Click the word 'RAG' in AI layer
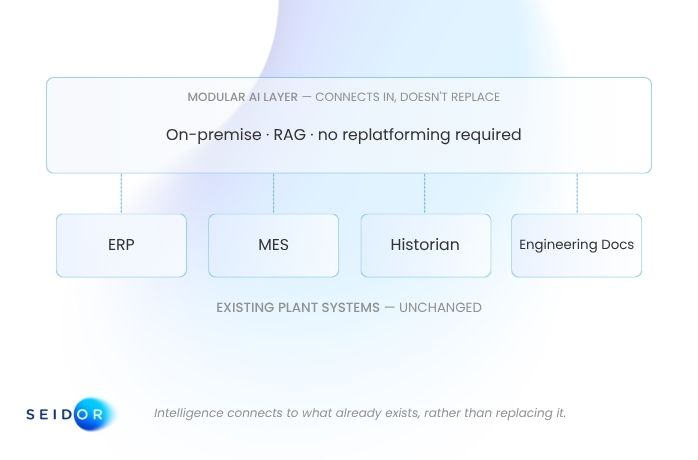 [289, 134]
